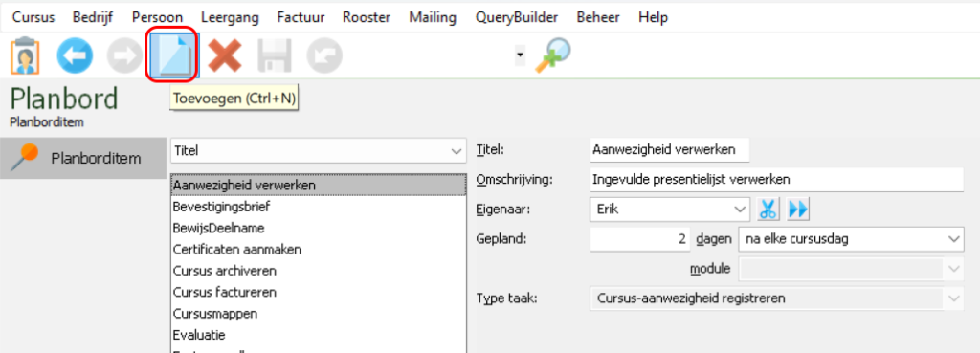The image size is (980, 353).
Task: Select 'BewijsDeelname' in the list
Action: click(x=318, y=228)
